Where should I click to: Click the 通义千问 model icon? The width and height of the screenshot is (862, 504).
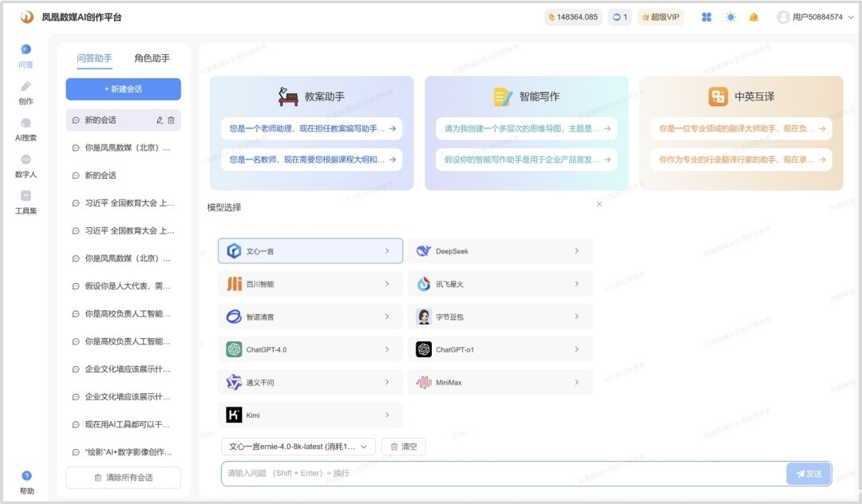point(234,382)
